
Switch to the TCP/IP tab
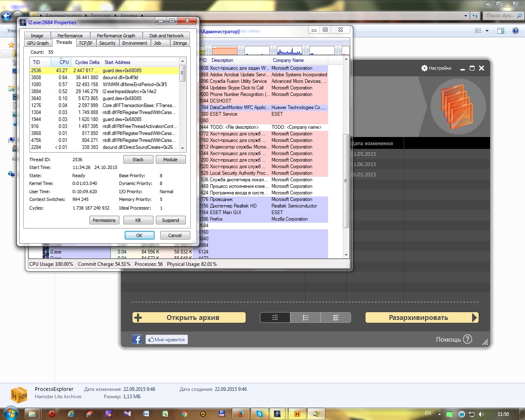pos(86,43)
